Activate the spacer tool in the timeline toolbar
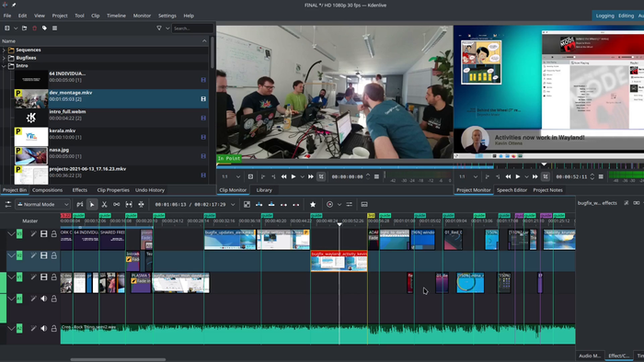The width and height of the screenshot is (644, 362). point(129,204)
